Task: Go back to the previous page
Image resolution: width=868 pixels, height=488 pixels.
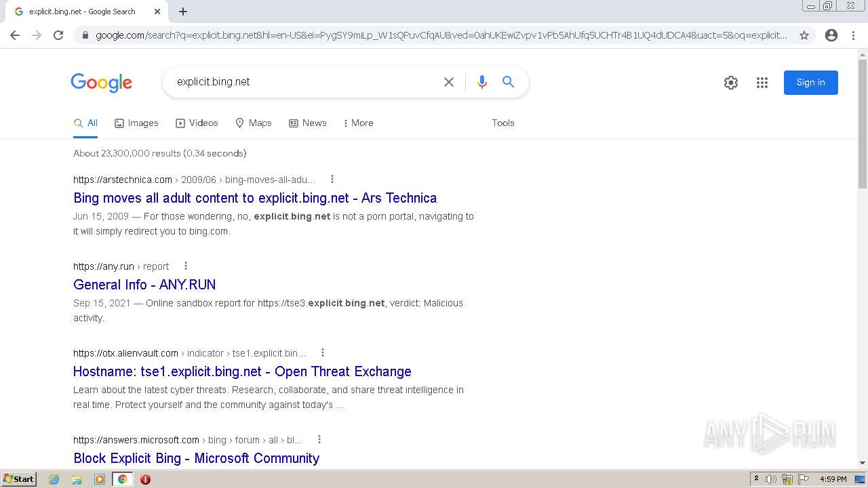Action: pyautogui.click(x=15, y=35)
